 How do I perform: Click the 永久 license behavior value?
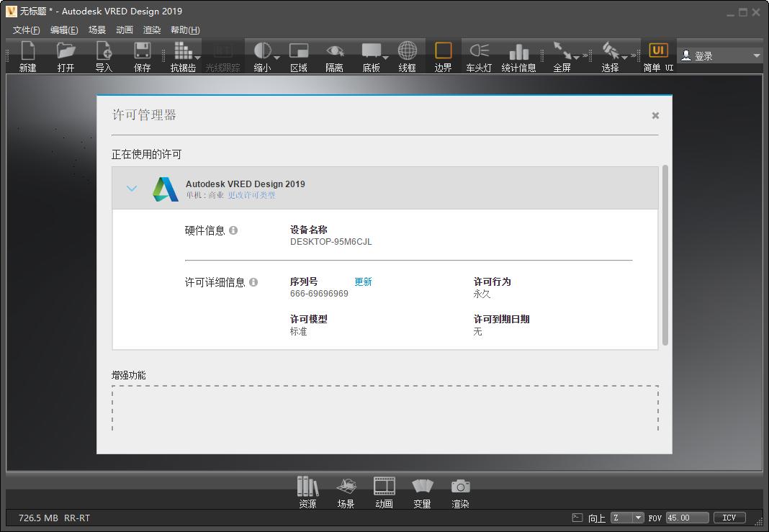point(482,294)
